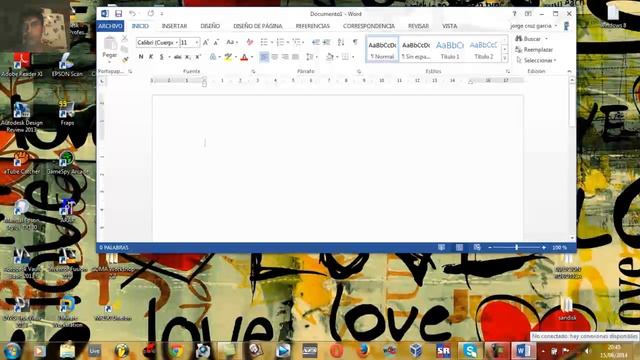Apply the Normal style

click(x=382, y=49)
